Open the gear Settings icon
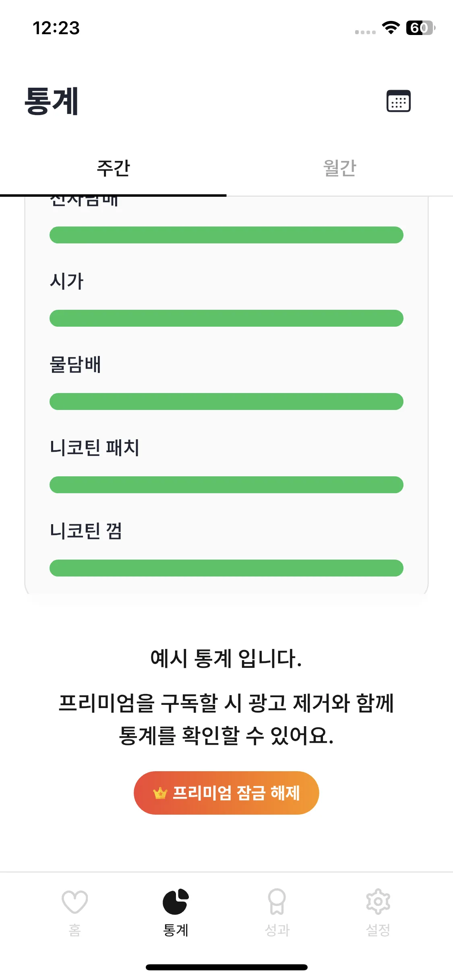The width and height of the screenshot is (453, 980). click(x=378, y=902)
